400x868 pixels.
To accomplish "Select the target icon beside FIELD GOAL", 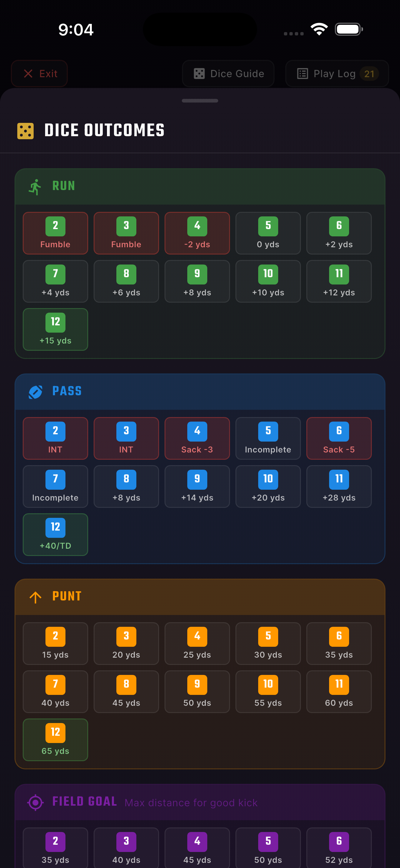I will point(35,802).
